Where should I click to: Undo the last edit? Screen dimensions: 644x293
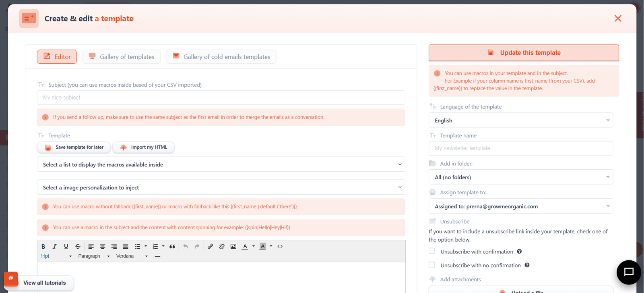coord(186,246)
